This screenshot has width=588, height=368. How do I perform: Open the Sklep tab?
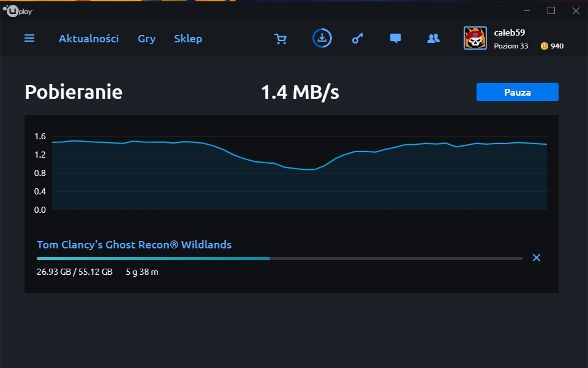[x=188, y=39]
